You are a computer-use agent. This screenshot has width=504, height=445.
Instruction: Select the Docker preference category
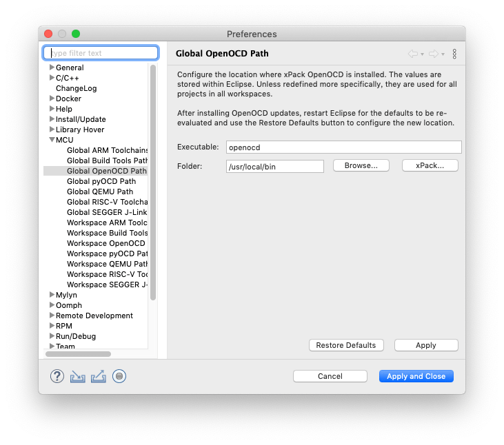tap(68, 99)
